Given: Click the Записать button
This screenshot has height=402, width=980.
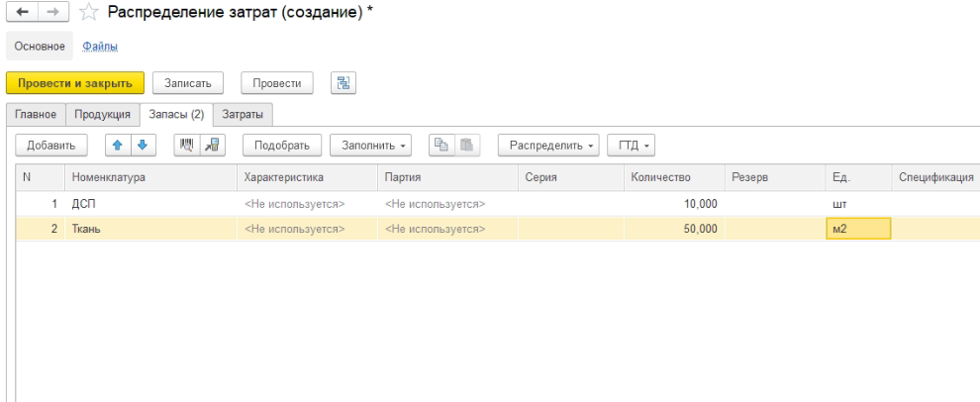Looking at the screenshot, I should click(x=188, y=82).
